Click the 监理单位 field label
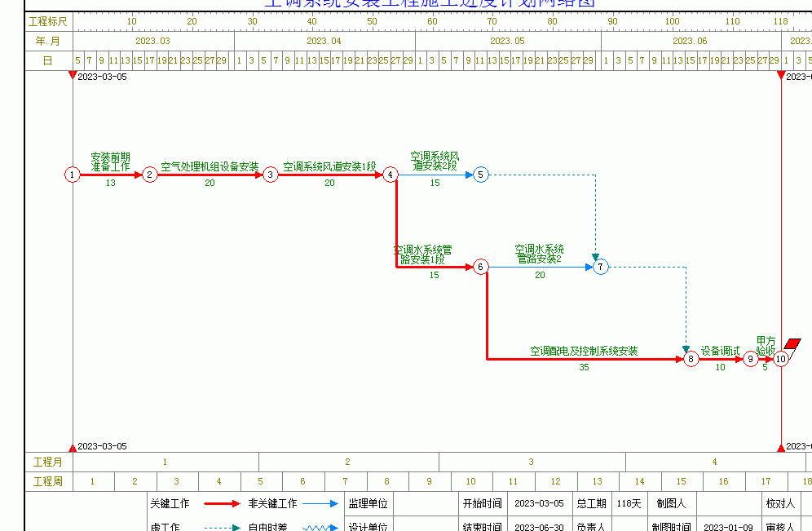Screen dimensions: 812x531 (x=368, y=503)
